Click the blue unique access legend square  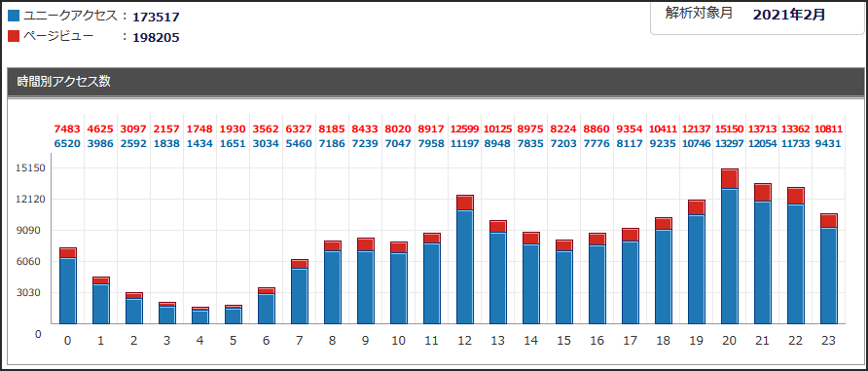pyautogui.click(x=14, y=17)
